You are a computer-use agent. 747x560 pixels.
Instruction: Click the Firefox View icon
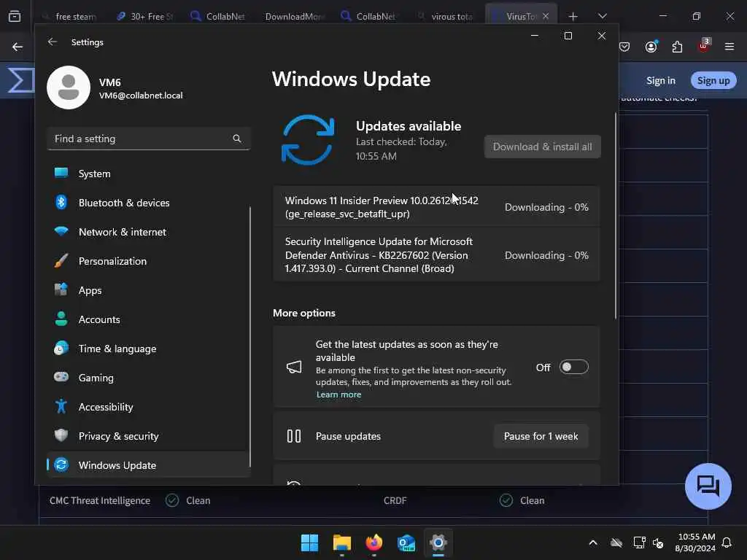[15, 17]
